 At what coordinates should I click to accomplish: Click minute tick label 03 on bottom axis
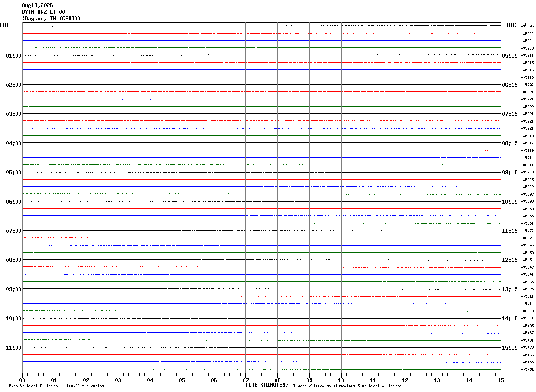pos(118,380)
